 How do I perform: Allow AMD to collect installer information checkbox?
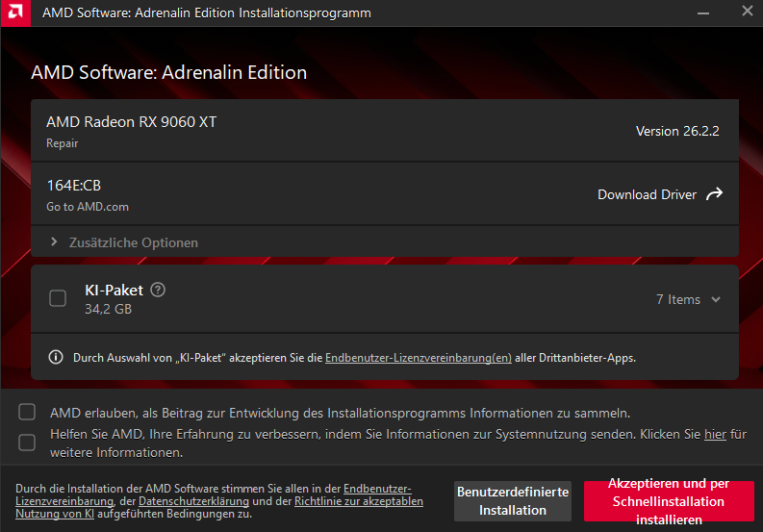[x=27, y=412]
